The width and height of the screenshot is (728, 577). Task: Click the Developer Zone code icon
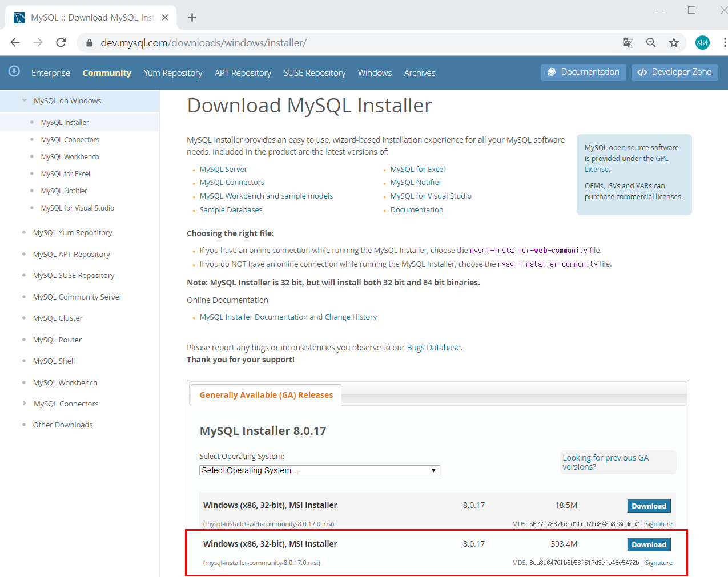[x=642, y=72]
